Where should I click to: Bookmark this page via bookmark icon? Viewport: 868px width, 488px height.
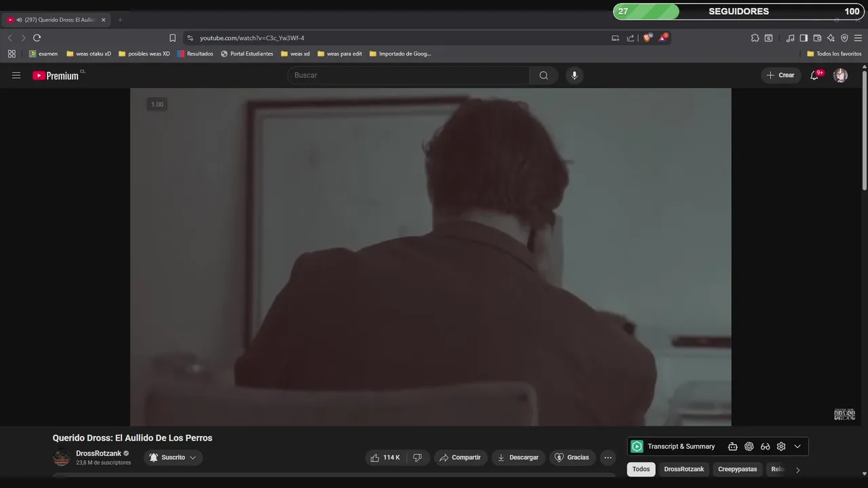[172, 38]
